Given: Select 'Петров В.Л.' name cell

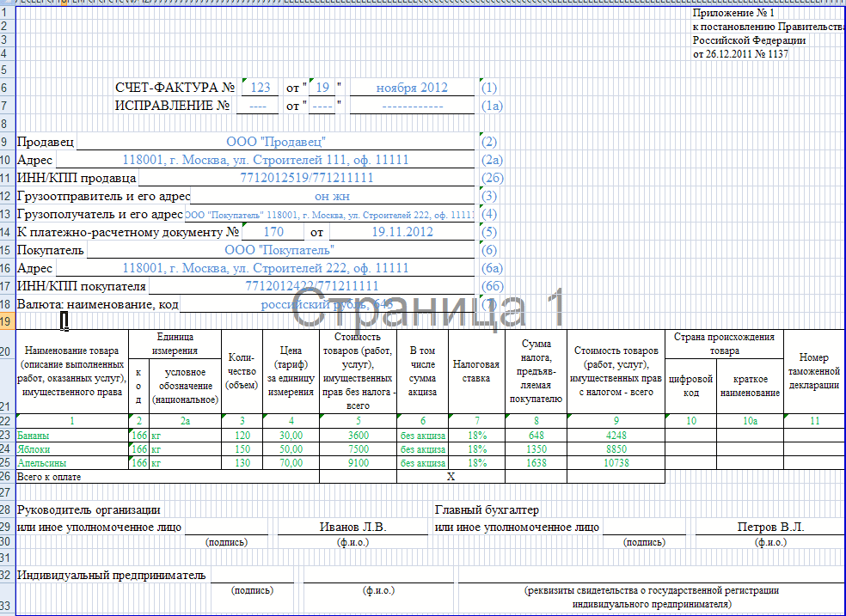Looking at the screenshot, I should [x=770, y=527].
